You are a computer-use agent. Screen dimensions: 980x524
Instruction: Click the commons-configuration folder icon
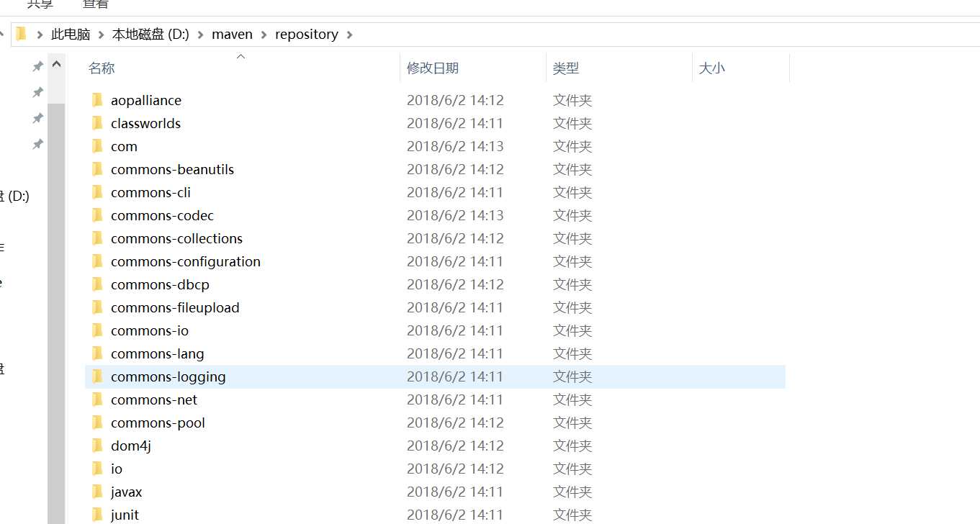click(x=98, y=261)
